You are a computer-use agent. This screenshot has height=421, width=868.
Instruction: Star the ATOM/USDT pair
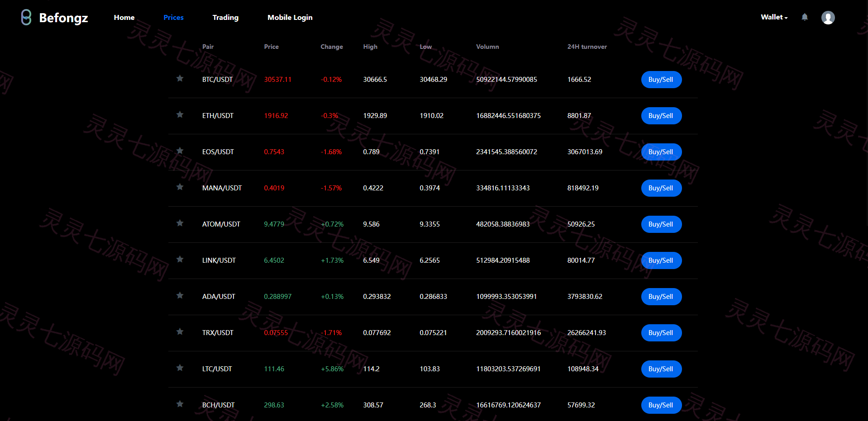[x=180, y=223]
